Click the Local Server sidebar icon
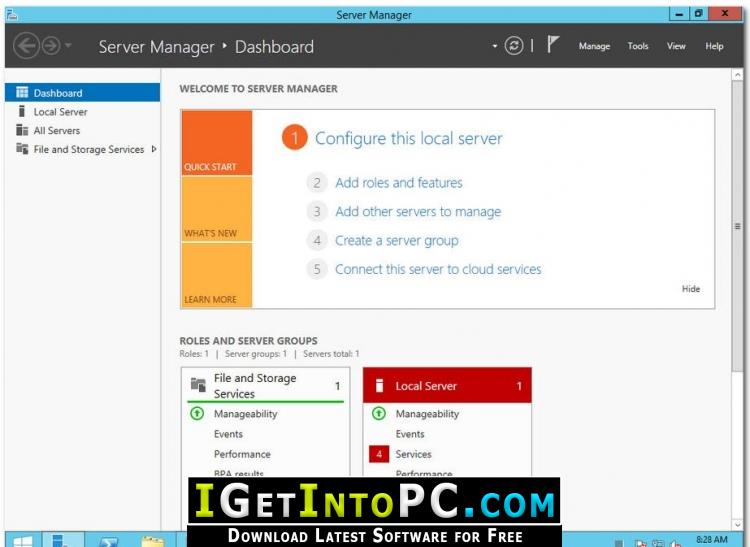Viewport: 750px width, 547px height. click(21, 111)
